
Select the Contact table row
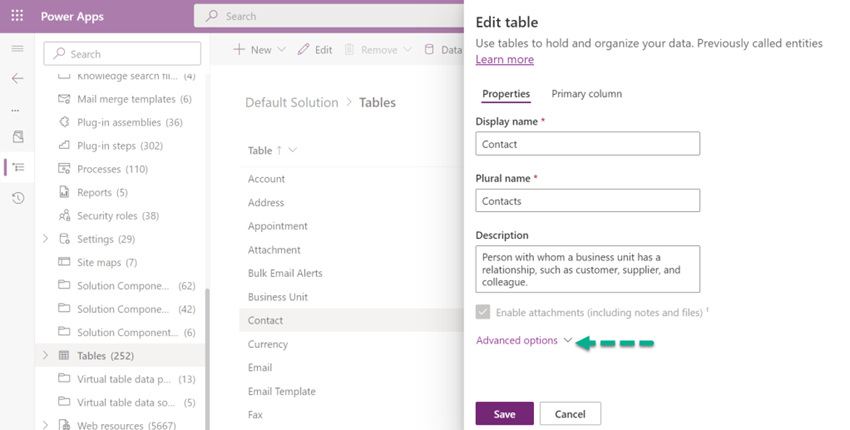(351, 320)
